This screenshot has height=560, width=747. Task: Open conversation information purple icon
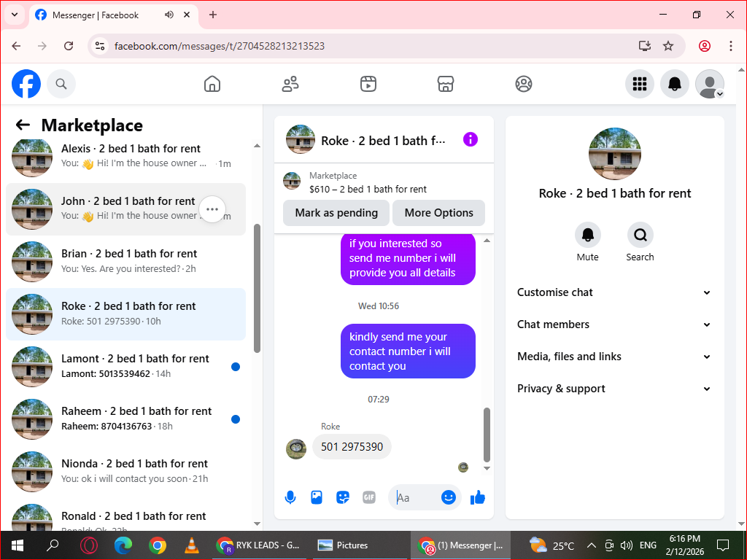point(471,139)
